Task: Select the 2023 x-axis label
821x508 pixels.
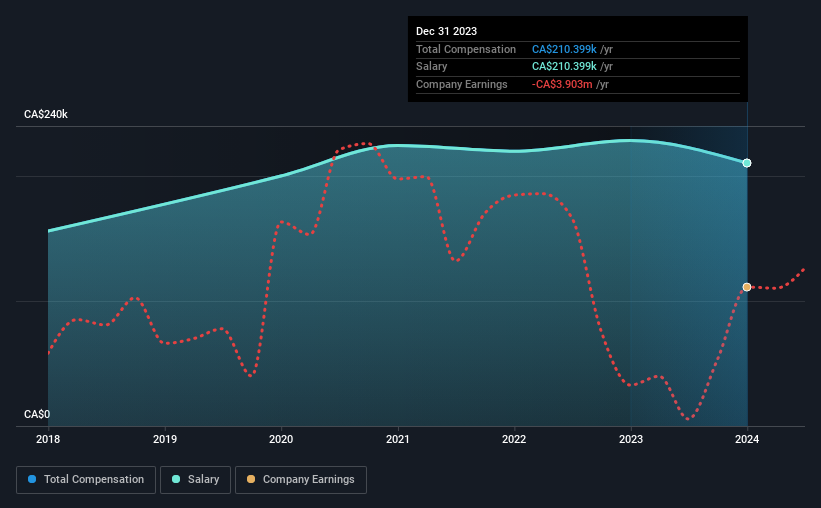Action: 631,439
